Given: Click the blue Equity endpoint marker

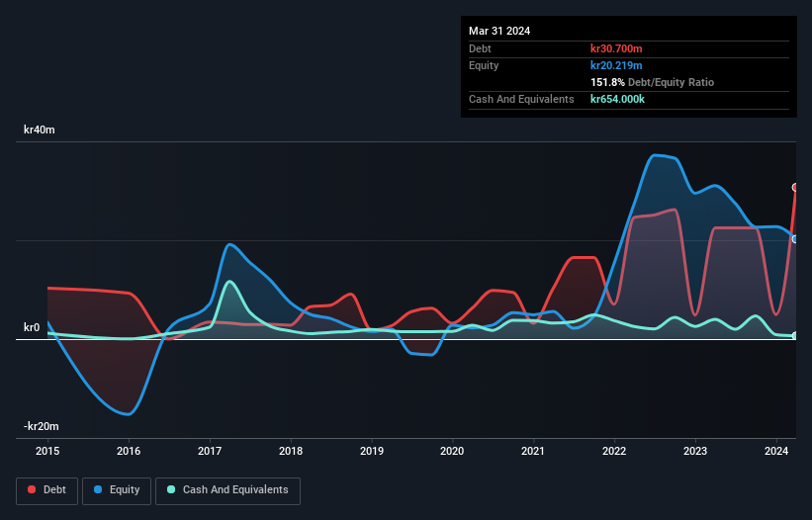Looking at the screenshot, I should (795, 239).
